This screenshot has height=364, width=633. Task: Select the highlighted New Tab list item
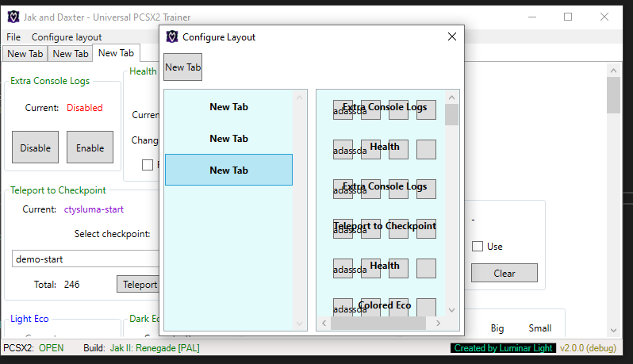[x=228, y=170]
